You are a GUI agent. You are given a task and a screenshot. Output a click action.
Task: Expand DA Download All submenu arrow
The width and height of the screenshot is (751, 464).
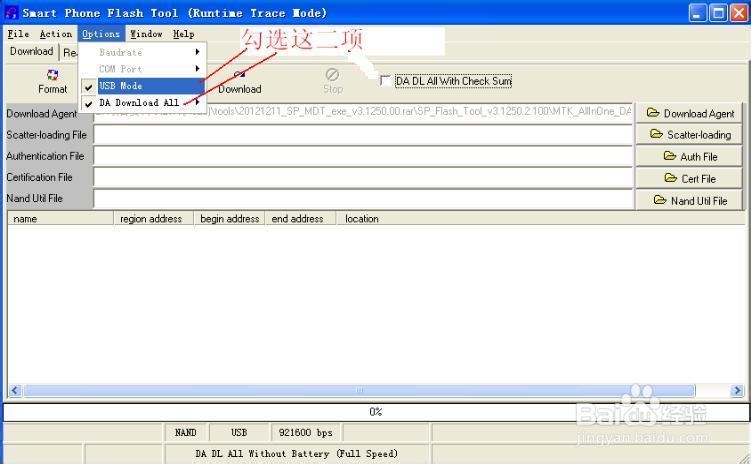coord(197,102)
